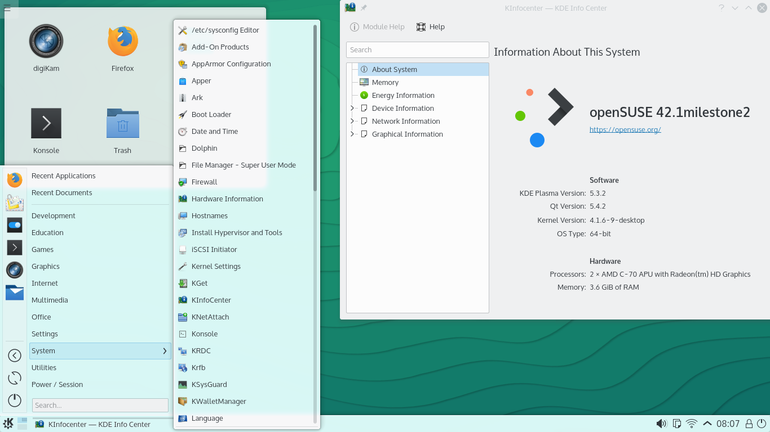Expand the Network Information tree node
The width and height of the screenshot is (770, 432).
coord(352,121)
